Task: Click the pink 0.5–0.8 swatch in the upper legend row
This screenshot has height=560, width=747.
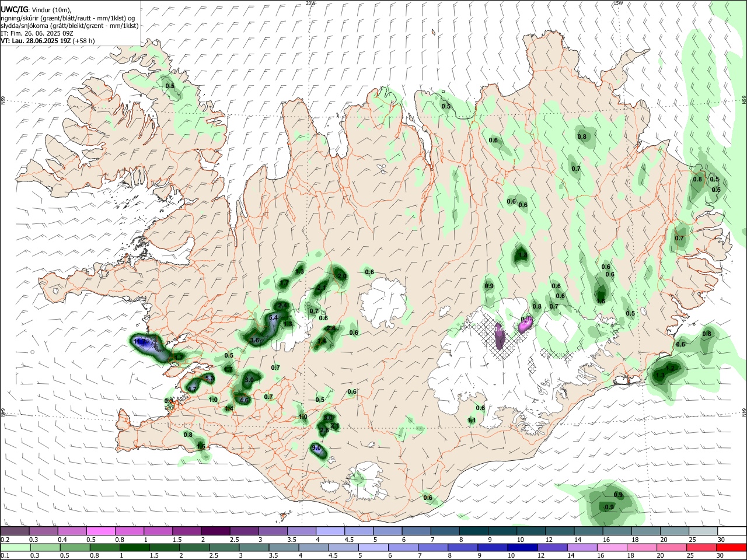Action: [101, 531]
